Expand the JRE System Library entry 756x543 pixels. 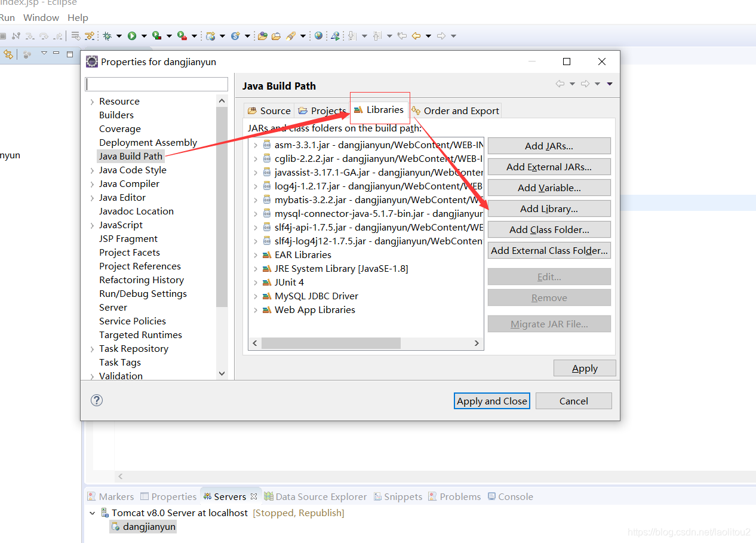coord(256,269)
